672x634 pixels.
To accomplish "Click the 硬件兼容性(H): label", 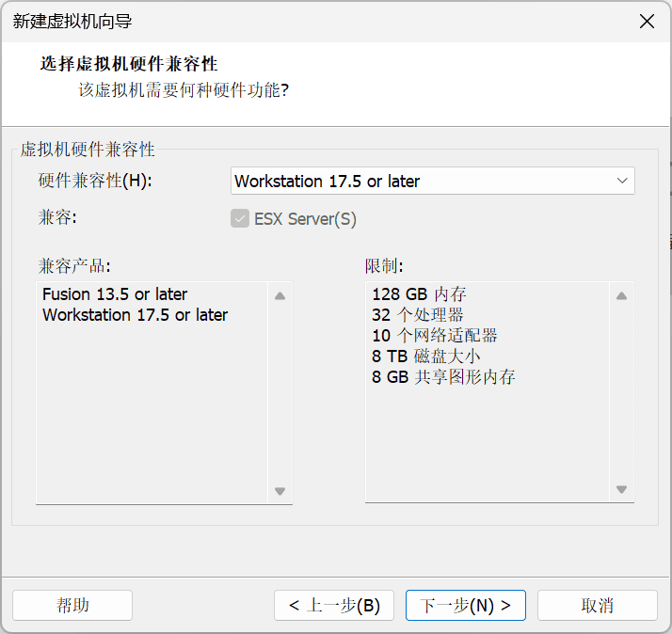I will 95,181.
